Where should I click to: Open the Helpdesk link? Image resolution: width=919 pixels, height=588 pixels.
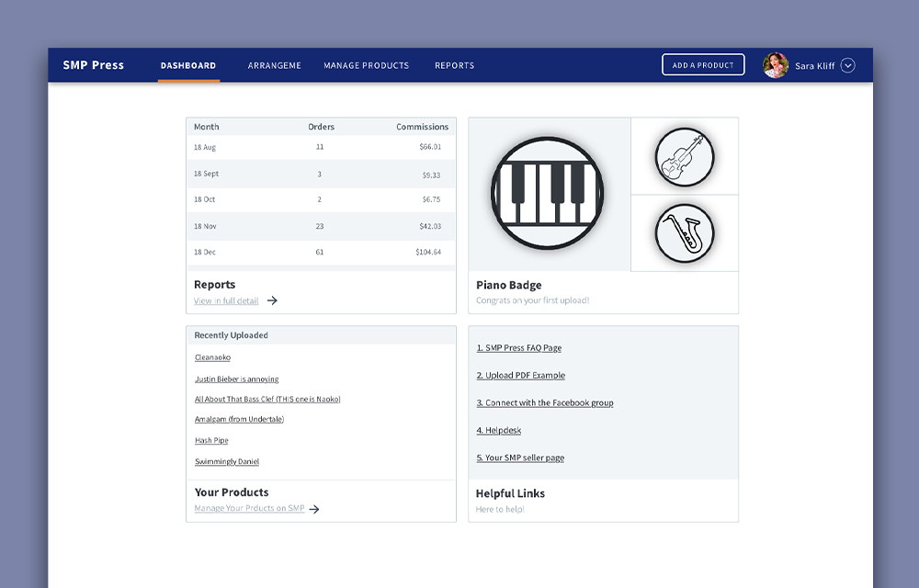click(x=498, y=431)
